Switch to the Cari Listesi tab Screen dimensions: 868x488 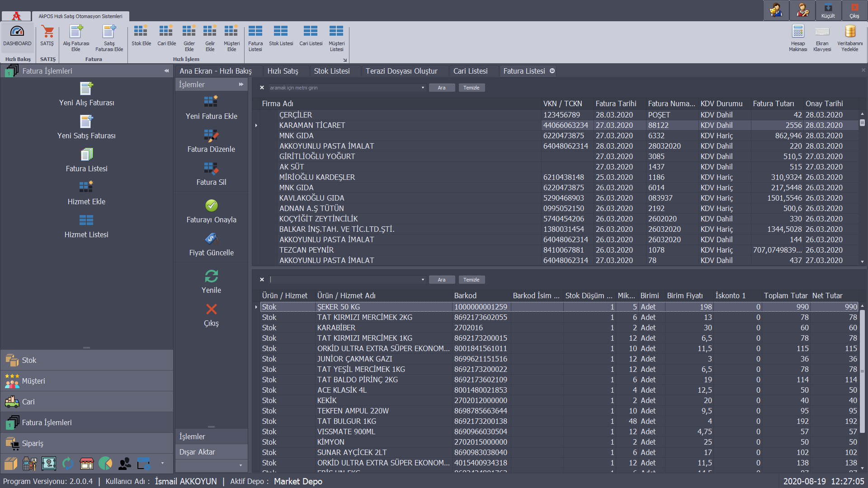[x=470, y=71]
